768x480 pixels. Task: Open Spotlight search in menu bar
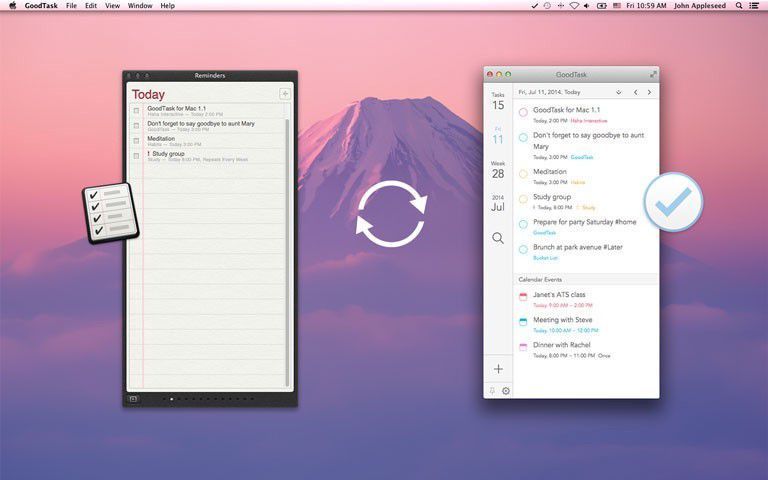point(739,6)
